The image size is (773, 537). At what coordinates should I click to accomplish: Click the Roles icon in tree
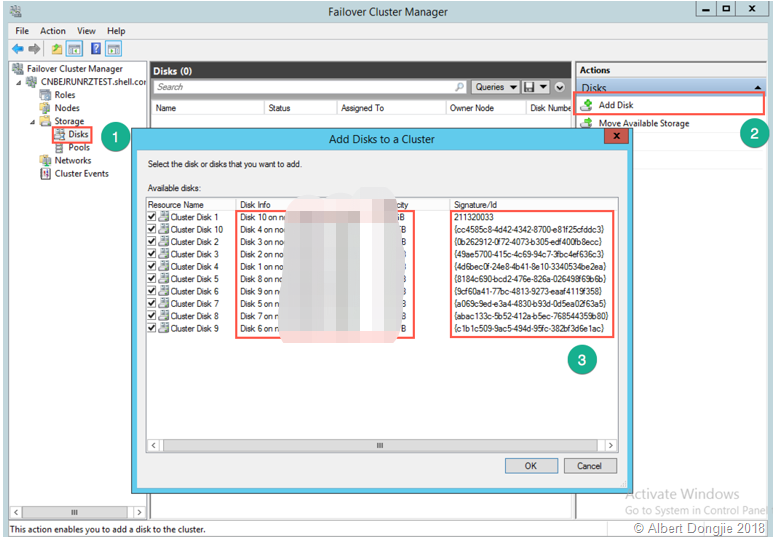pyautogui.click(x=45, y=95)
